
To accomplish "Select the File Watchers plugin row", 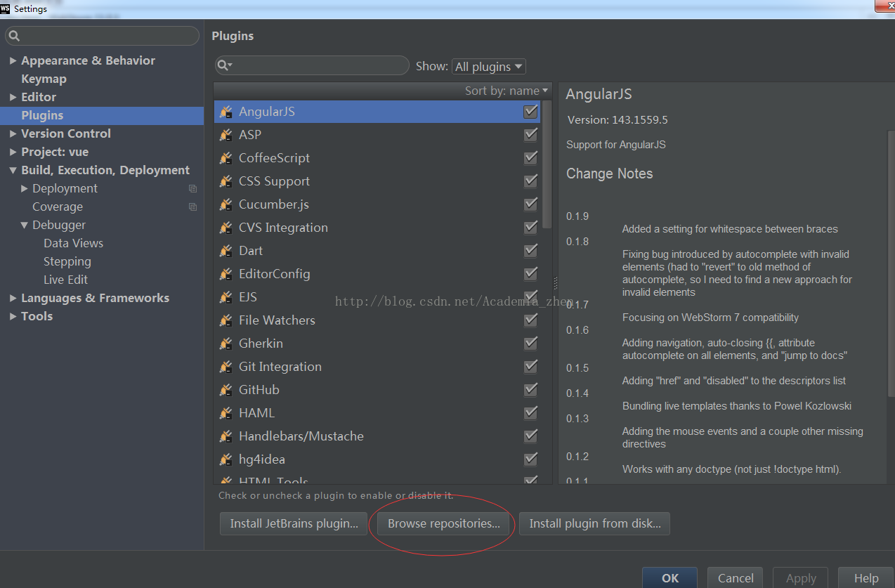I will tap(377, 320).
